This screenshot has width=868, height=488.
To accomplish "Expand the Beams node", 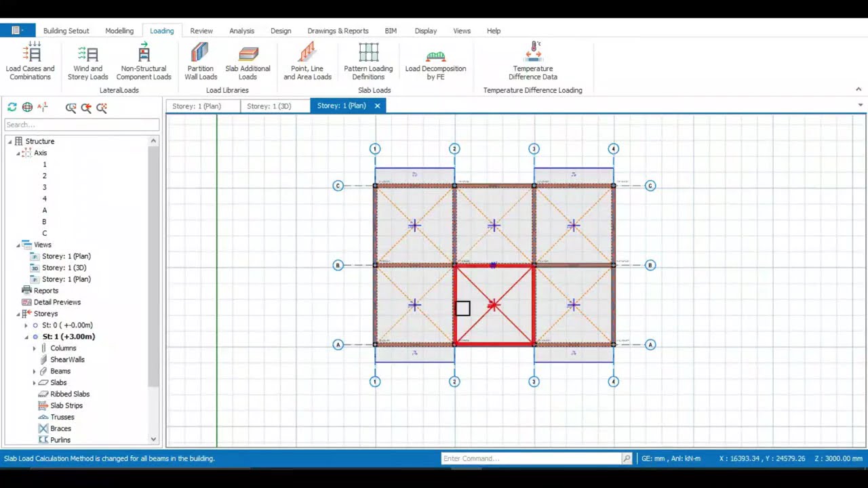I will pyautogui.click(x=35, y=371).
